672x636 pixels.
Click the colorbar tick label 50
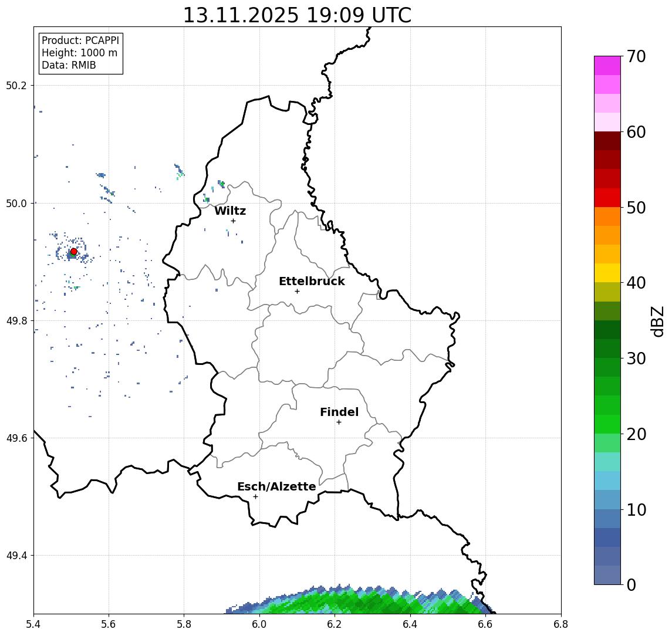coord(636,208)
